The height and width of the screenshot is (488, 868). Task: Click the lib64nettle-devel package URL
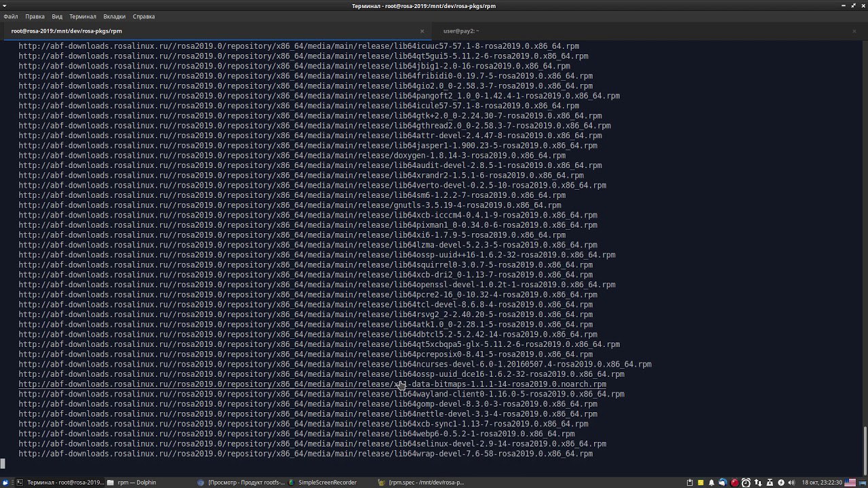click(308, 414)
